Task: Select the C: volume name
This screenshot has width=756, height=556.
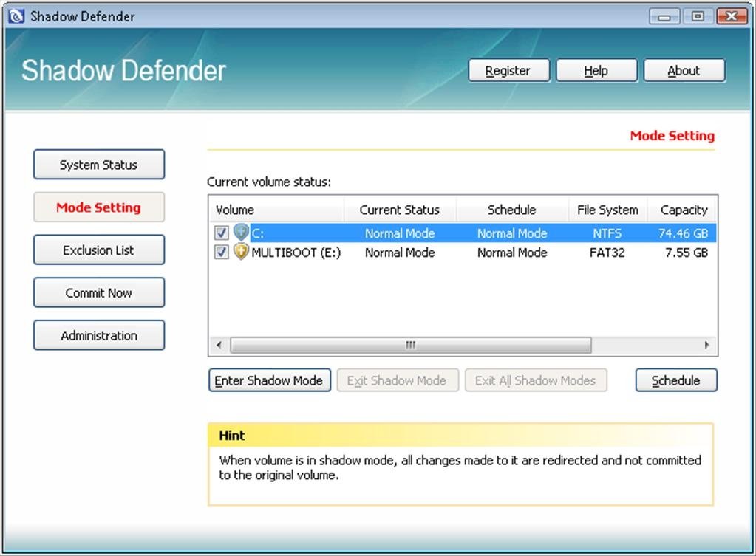Action: (257, 233)
